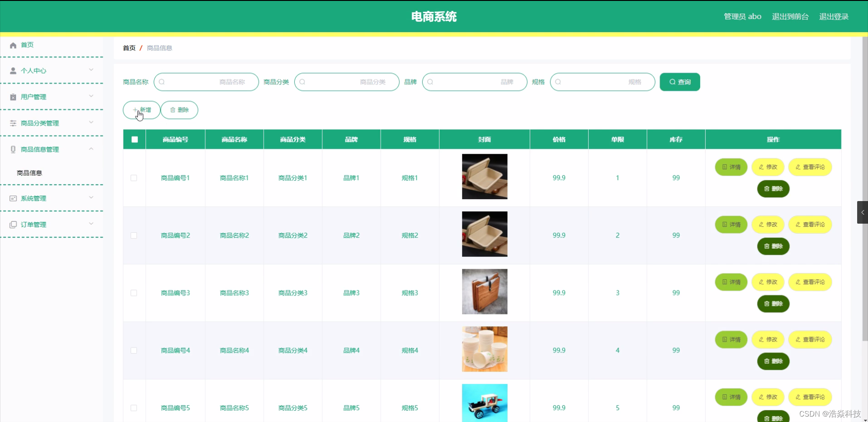Click the user management icon beside 用户管理
The height and width of the screenshot is (422, 868).
(12, 97)
